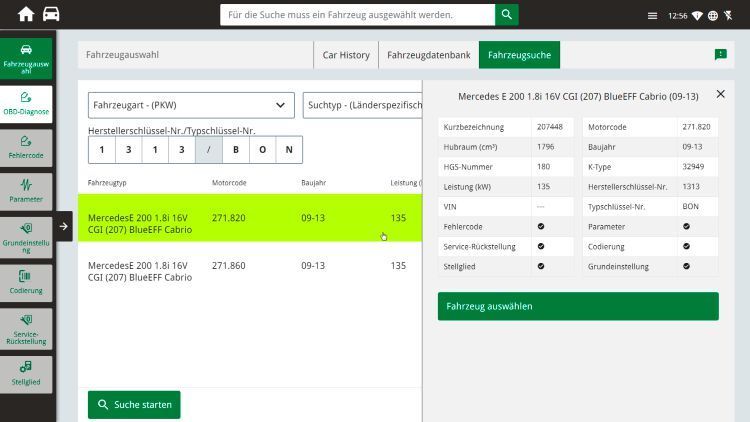Click the key box containing N
Screen dimensions: 750x422
pos(289,150)
